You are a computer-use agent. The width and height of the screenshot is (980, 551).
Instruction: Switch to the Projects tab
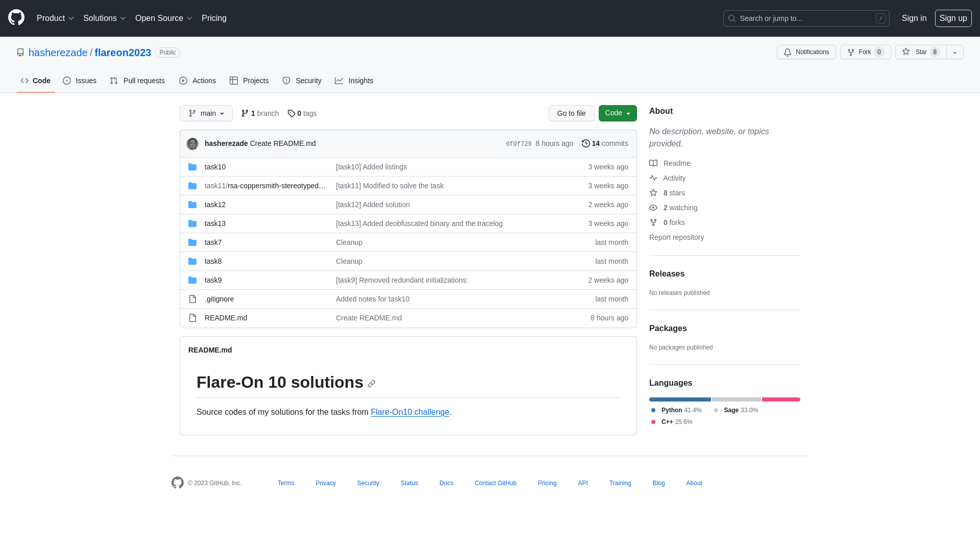pyautogui.click(x=249, y=81)
